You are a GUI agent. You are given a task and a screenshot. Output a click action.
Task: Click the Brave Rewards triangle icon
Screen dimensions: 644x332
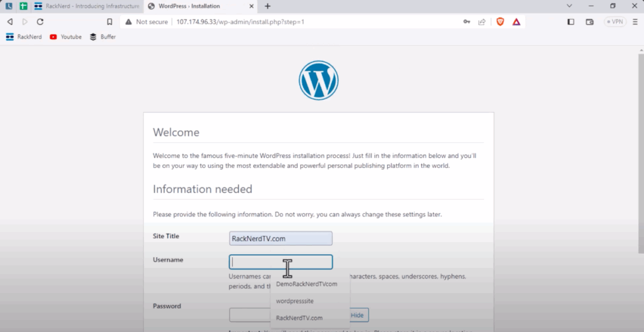click(x=516, y=21)
